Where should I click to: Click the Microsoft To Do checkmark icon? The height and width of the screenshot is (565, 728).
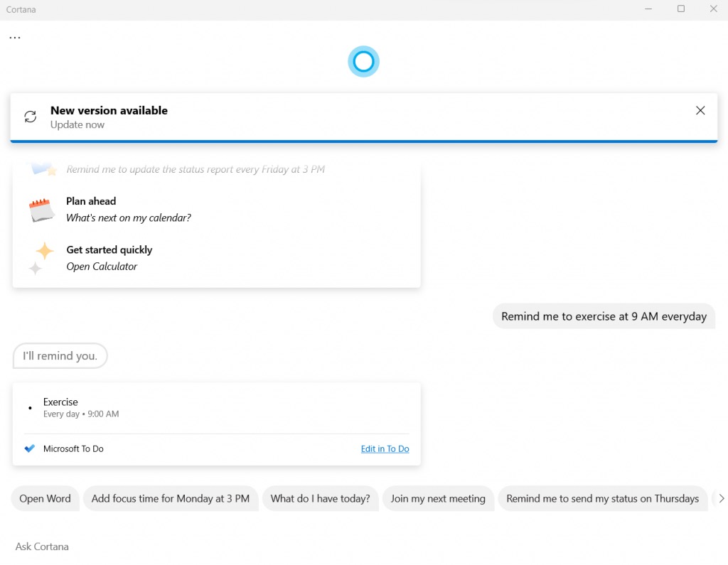[29, 448]
